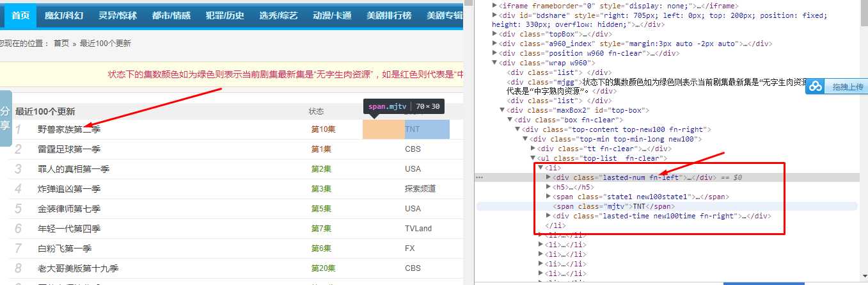Expand the iframe node in DevTools
868x285 pixels.
pyautogui.click(x=494, y=6)
